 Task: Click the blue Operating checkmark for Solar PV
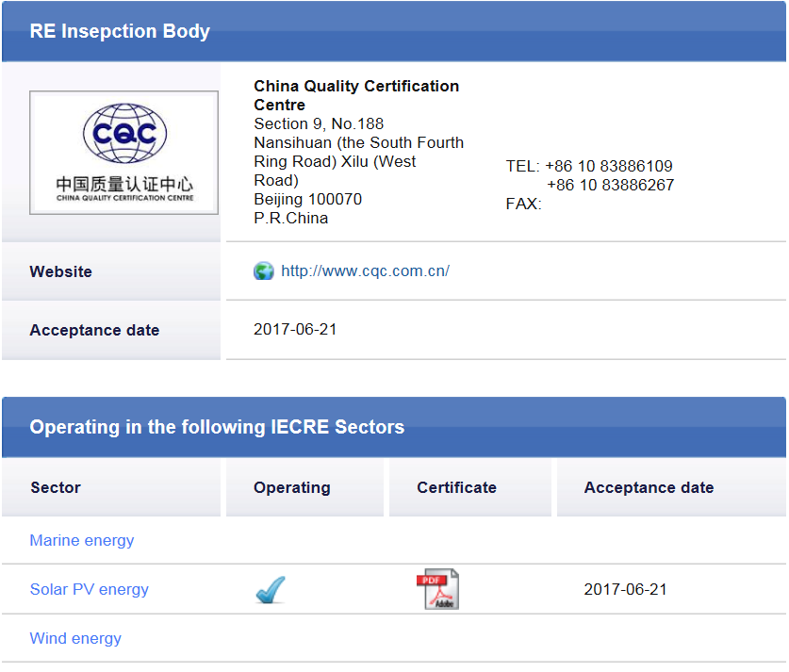click(x=271, y=590)
